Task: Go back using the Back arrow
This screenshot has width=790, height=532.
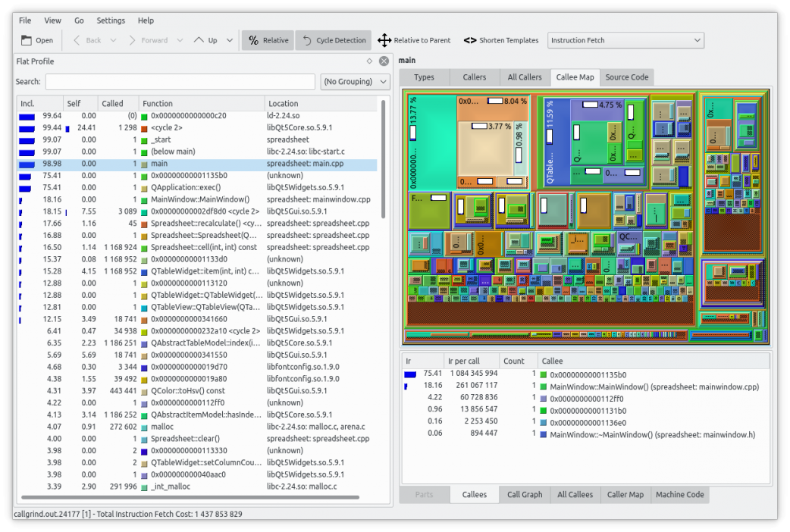Action: [x=77, y=40]
